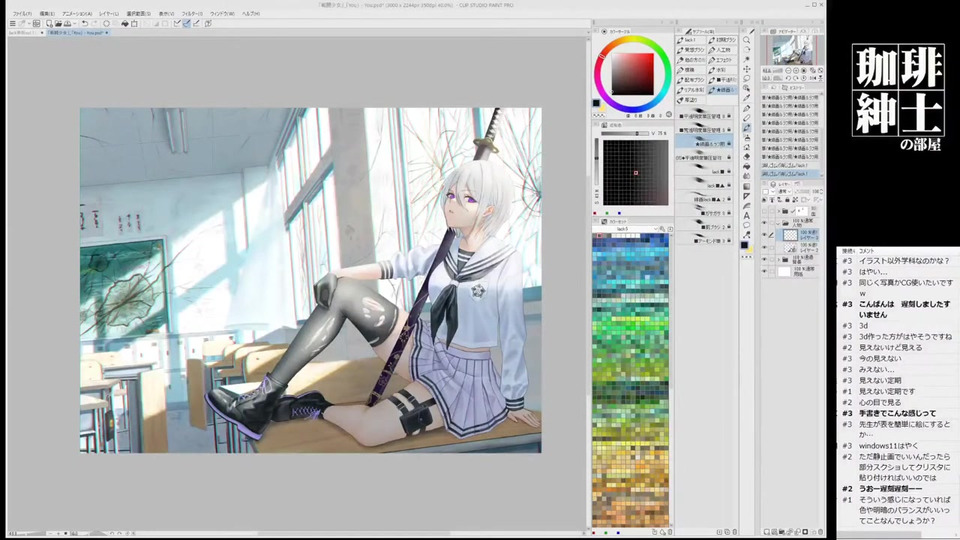
Task: Select the Move layer tool
Action: pyautogui.click(x=747, y=69)
